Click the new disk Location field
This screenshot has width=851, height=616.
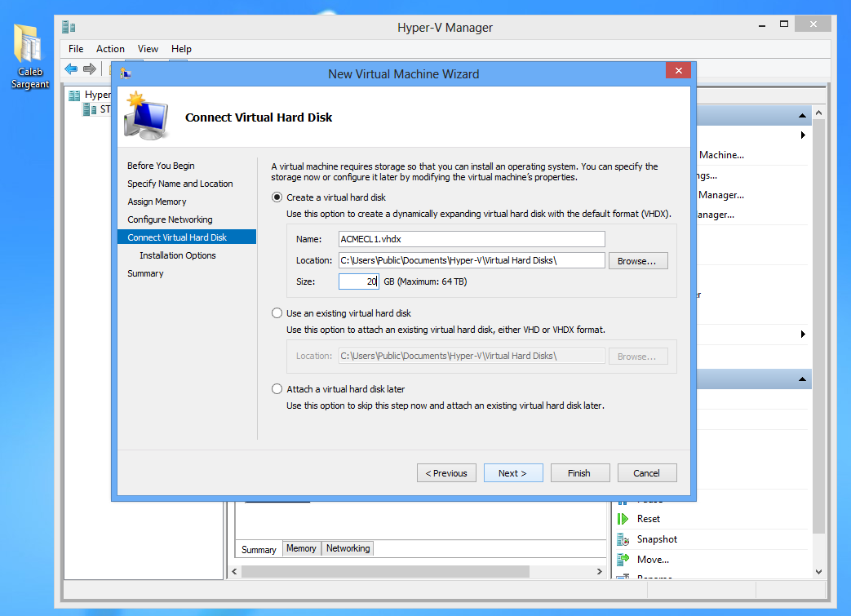click(x=472, y=260)
